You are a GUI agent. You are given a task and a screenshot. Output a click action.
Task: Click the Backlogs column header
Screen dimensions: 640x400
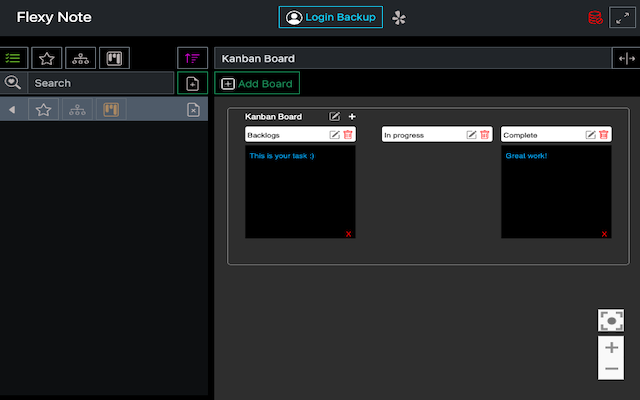point(300,134)
